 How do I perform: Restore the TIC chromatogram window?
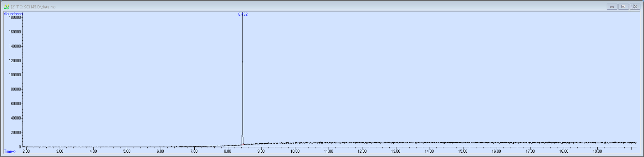[x=624, y=6]
